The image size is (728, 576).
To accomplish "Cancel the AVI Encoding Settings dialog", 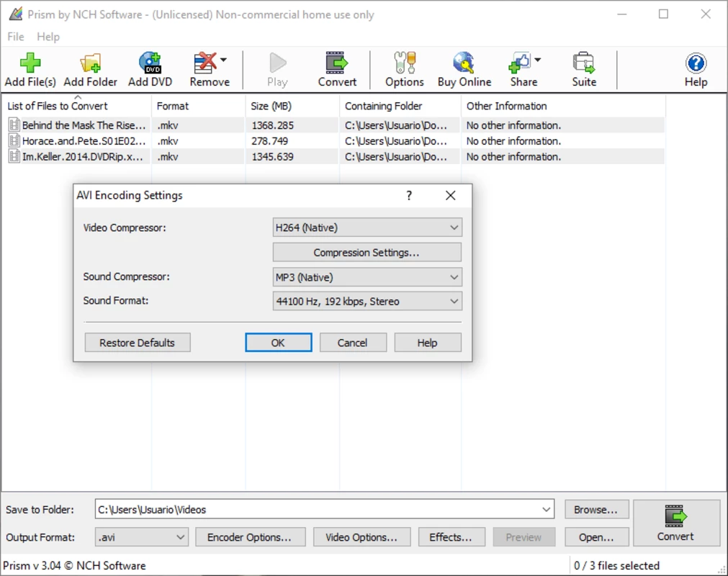I will click(x=353, y=343).
